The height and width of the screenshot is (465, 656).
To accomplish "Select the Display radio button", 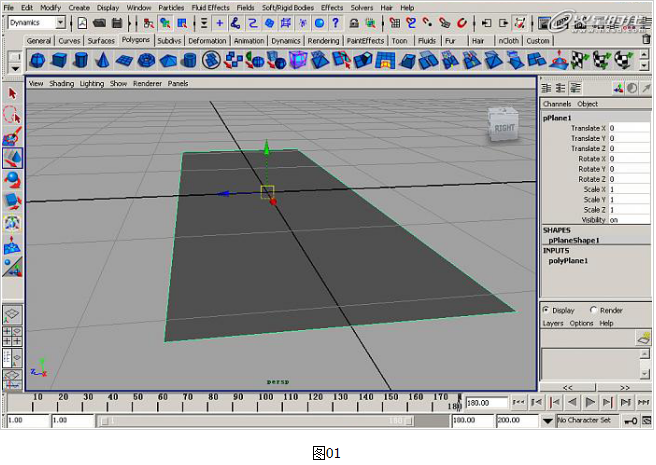I will (546, 310).
